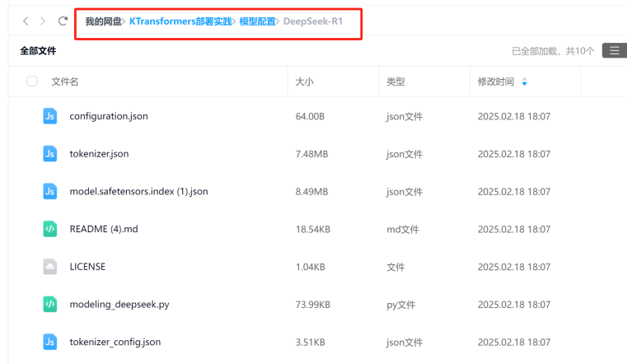Click the 3.51KB size value
627x364 pixels.
pyautogui.click(x=311, y=342)
